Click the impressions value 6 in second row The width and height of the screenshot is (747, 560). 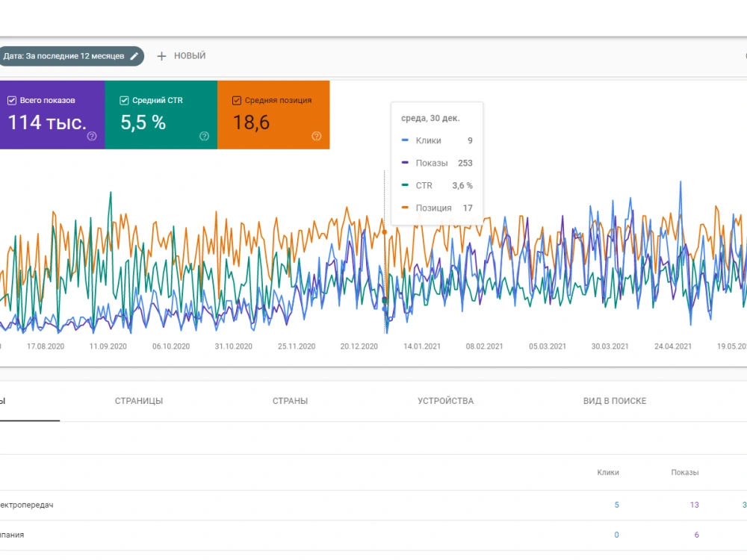696,535
